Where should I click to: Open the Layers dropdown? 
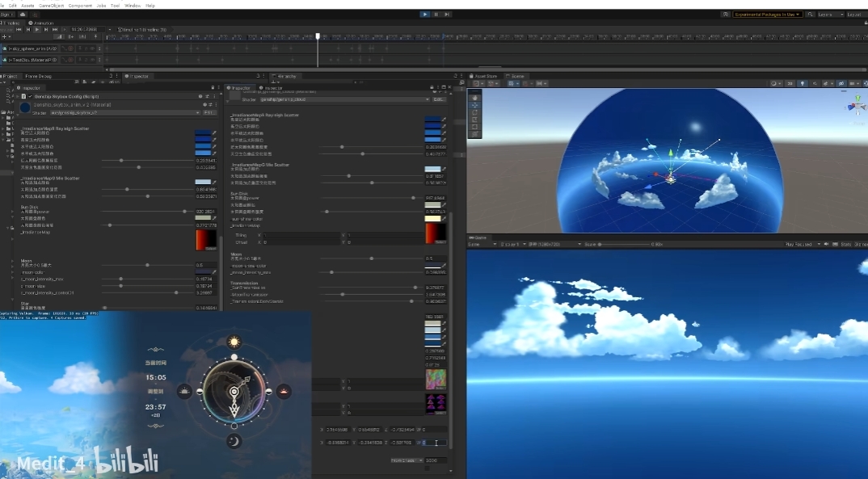830,15
